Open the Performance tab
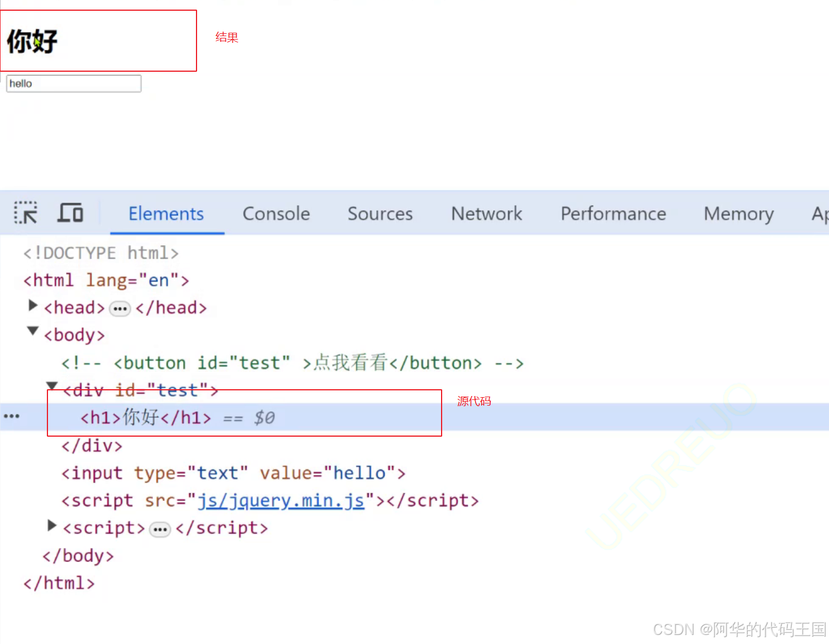Viewport: 829px width, 644px height. pyautogui.click(x=613, y=214)
